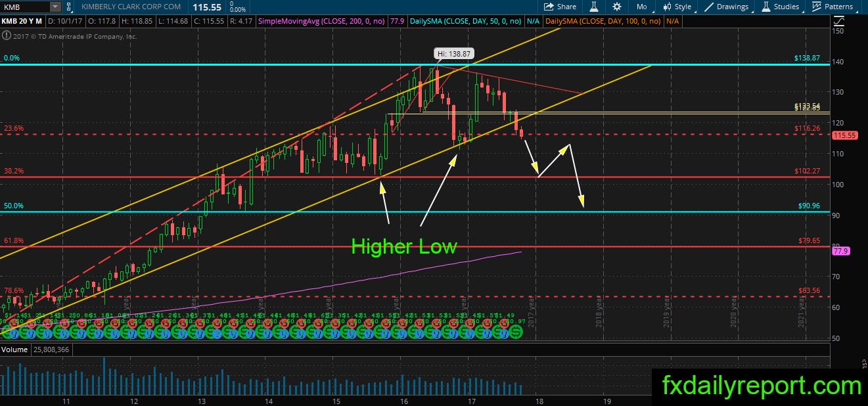Click the Volume study label

pyautogui.click(x=14, y=350)
